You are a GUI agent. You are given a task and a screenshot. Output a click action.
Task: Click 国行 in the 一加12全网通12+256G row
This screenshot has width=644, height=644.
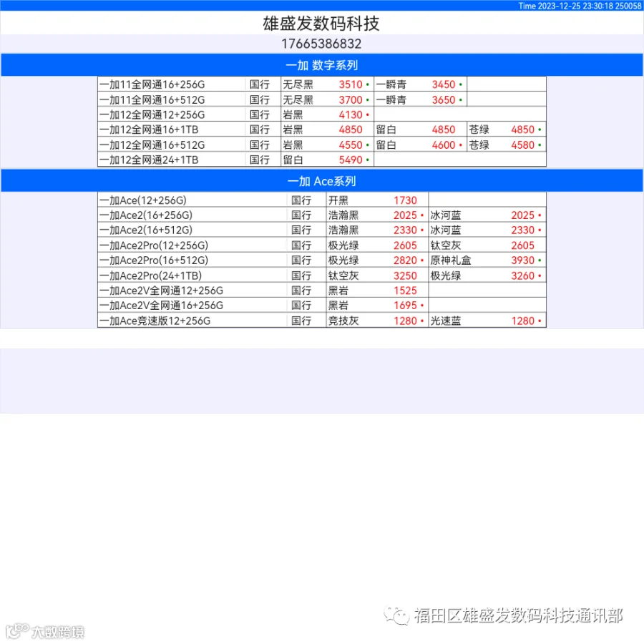[x=260, y=114]
